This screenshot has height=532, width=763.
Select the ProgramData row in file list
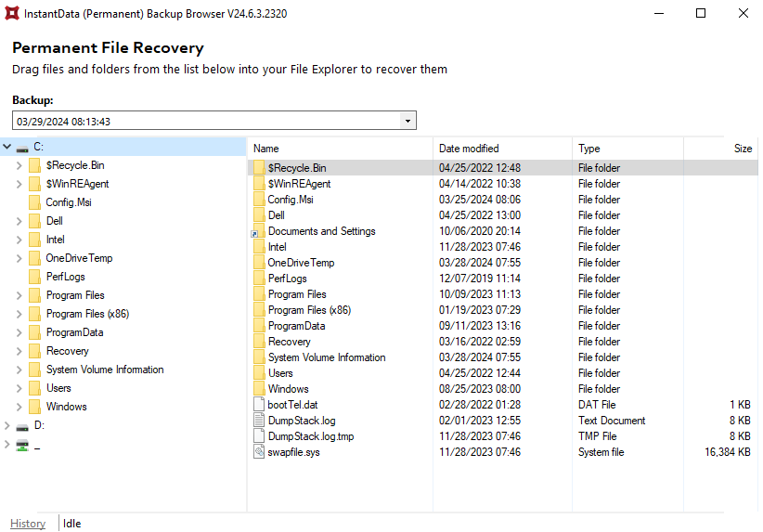pos(296,326)
